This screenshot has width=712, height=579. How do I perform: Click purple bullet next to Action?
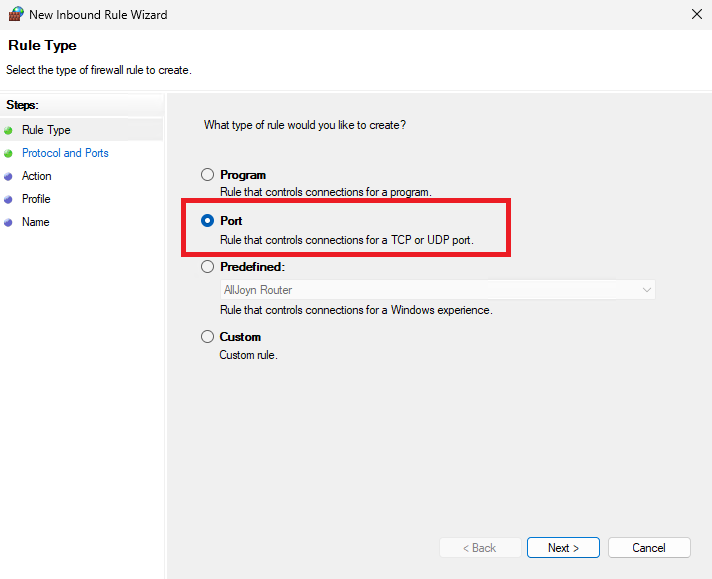click(x=8, y=177)
